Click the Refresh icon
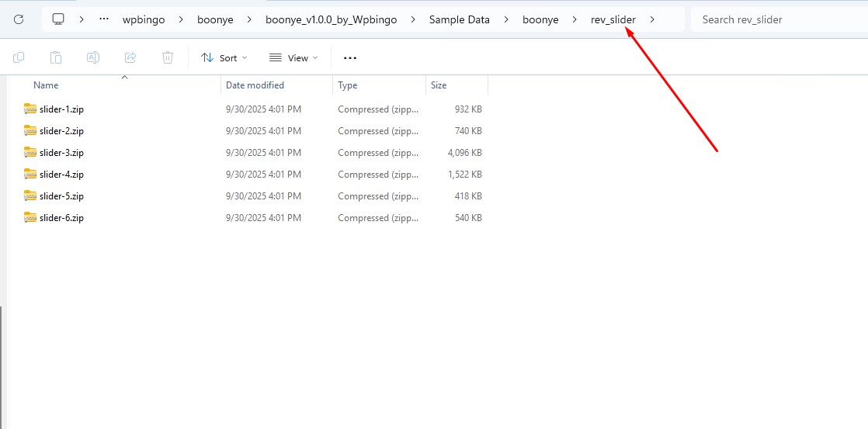 pos(19,19)
